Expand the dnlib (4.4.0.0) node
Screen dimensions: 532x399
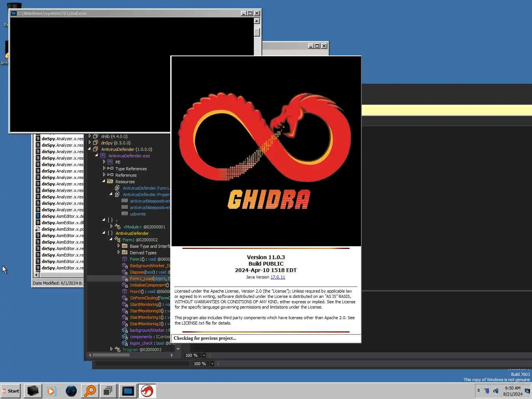click(90, 136)
